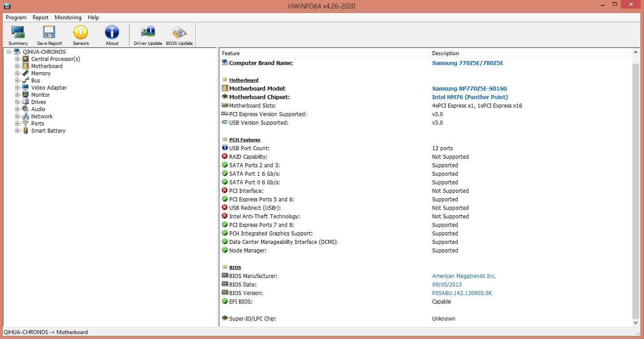Select the Network icon in tree
Screen dimensions: 644x339
tap(26, 116)
